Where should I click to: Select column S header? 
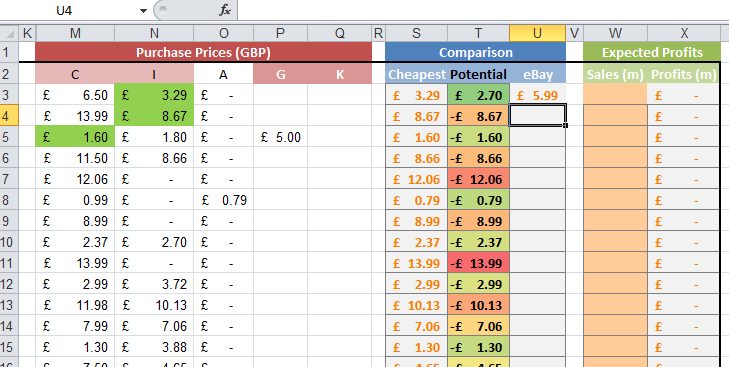[x=417, y=33]
